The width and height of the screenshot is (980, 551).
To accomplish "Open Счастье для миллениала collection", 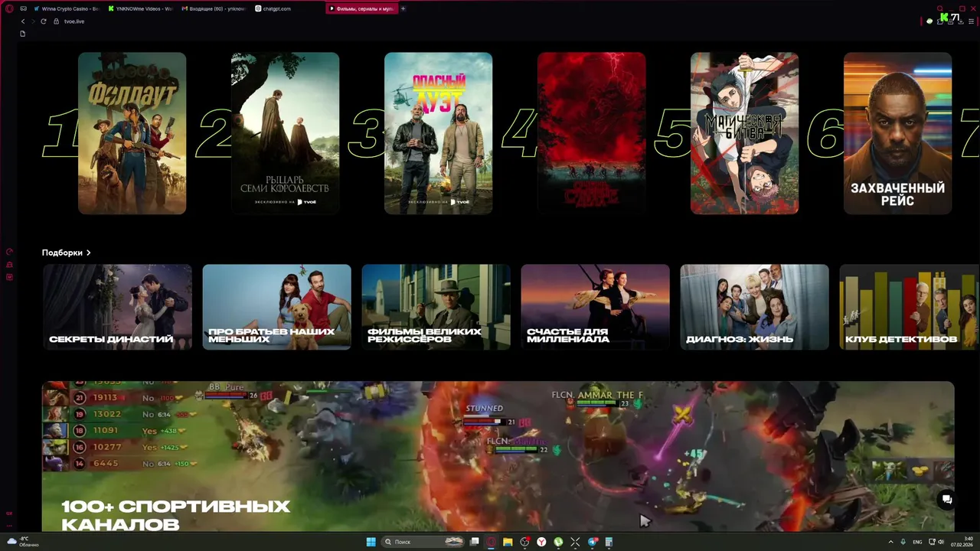I will coord(595,307).
